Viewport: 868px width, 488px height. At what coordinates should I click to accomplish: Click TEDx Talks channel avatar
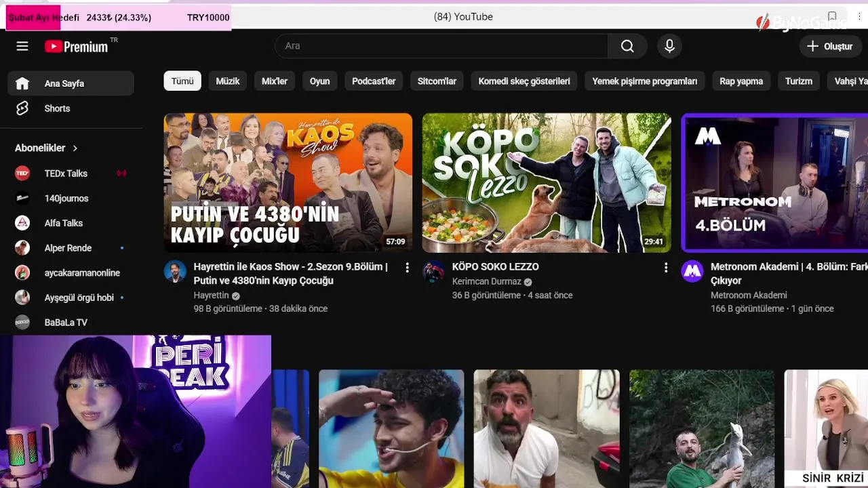pos(22,174)
